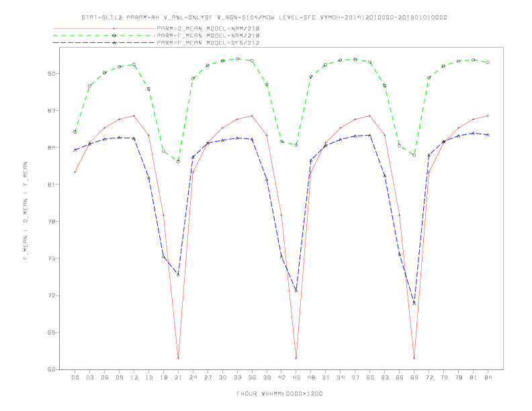This screenshot has width=532, height=411.
Task: Click the x-axis tick label 15
Action: (148, 377)
